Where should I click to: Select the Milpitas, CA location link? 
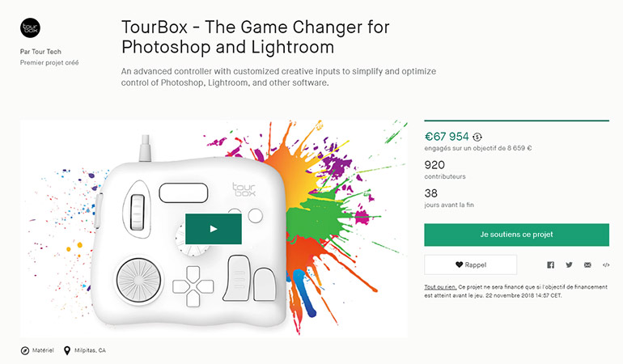coord(91,350)
